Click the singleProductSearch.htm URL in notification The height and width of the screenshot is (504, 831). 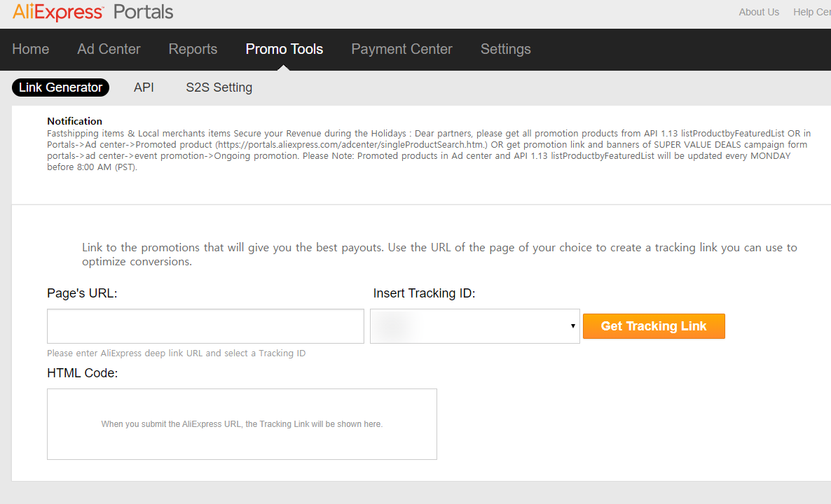(351, 144)
